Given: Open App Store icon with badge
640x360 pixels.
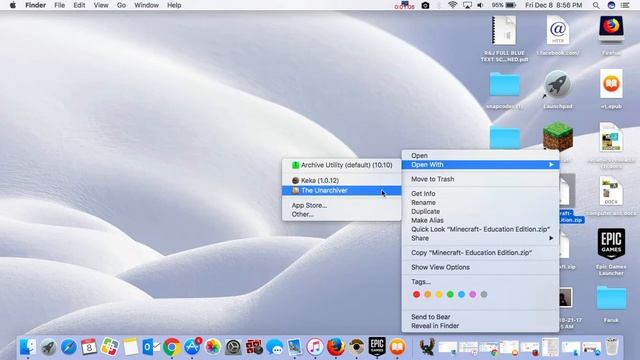Looking at the screenshot, I should [x=192, y=347].
